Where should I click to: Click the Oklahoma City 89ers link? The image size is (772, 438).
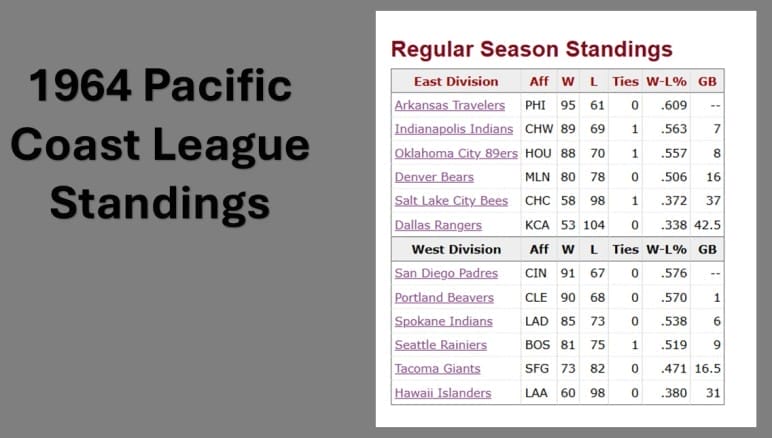456,153
